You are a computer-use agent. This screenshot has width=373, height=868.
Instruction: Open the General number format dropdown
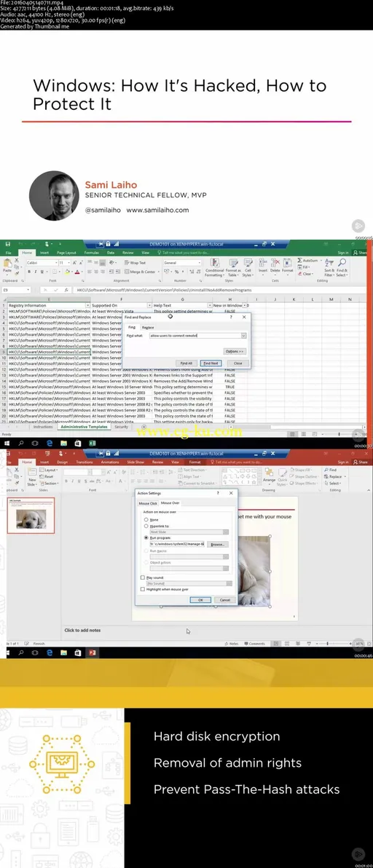(200, 263)
